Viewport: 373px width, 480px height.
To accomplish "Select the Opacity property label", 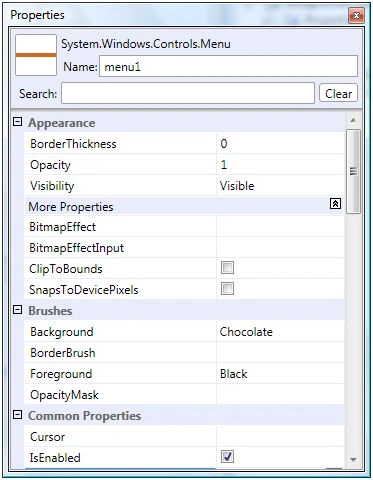I will tap(50, 165).
